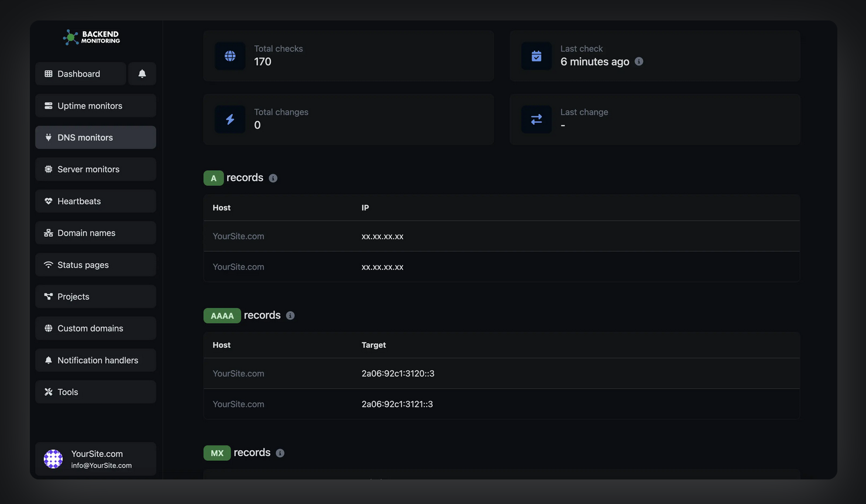
Task: Open the Tools page
Action: [x=95, y=392]
